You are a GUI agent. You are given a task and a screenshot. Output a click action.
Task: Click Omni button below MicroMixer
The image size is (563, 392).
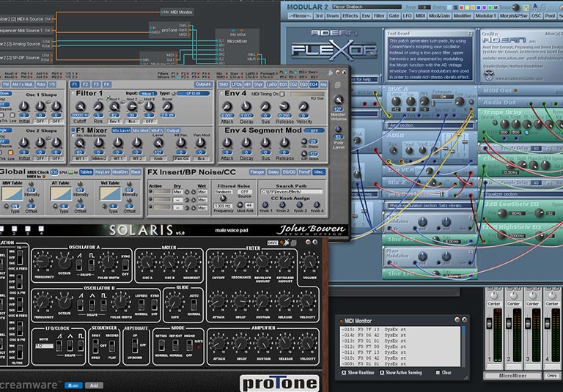(552, 376)
